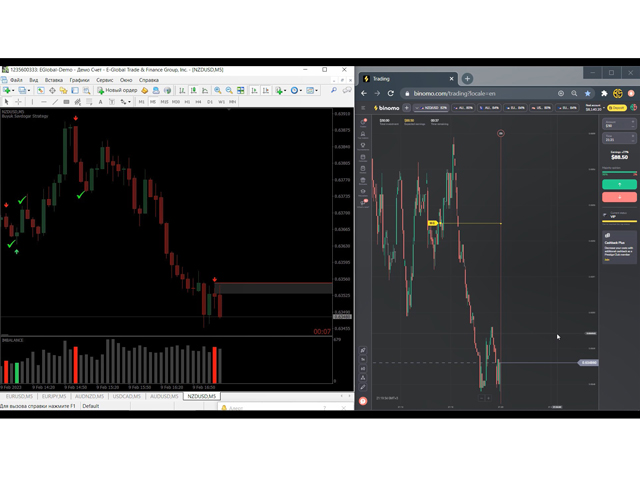Open the Strategy Tester icon
The image size is (640, 480).
pyautogui.click(x=86, y=90)
